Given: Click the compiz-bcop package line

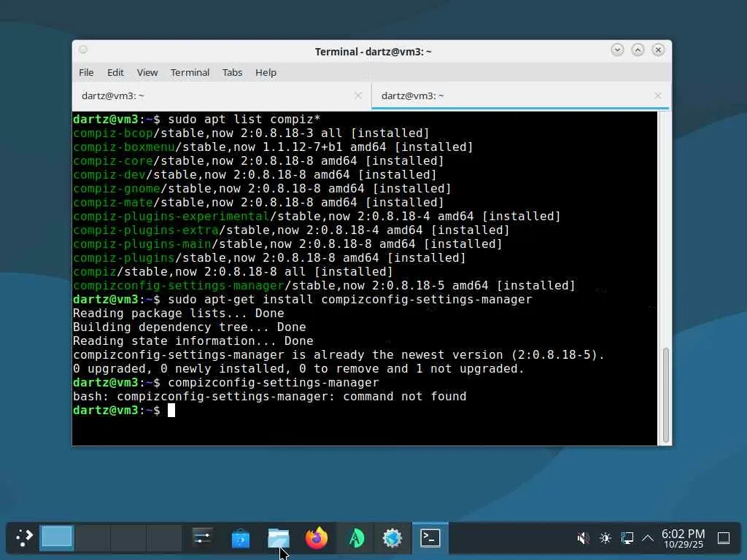Looking at the screenshot, I should (x=251, y=133).
